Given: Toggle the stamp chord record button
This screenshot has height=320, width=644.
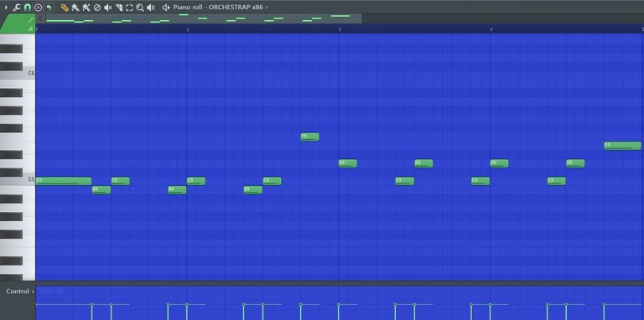Looking at the screenshot, I should [x=39, y=8].
